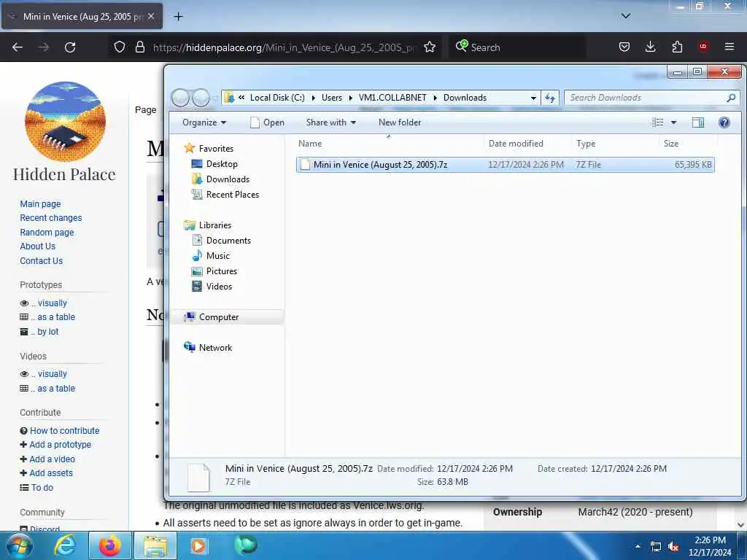Switch to Firefox on the taskbar
The width and height of the screenshot is (747, 560).
[109, 545]
